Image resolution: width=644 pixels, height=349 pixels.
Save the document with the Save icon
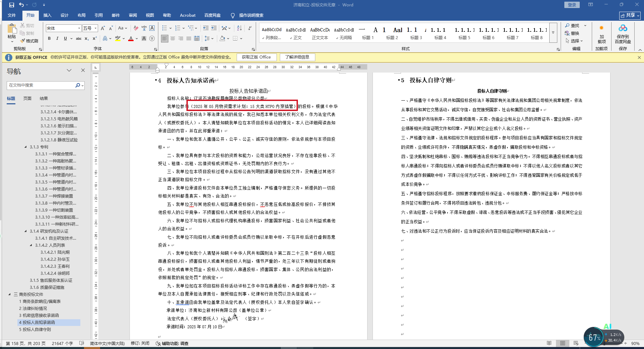pos(12,5)
